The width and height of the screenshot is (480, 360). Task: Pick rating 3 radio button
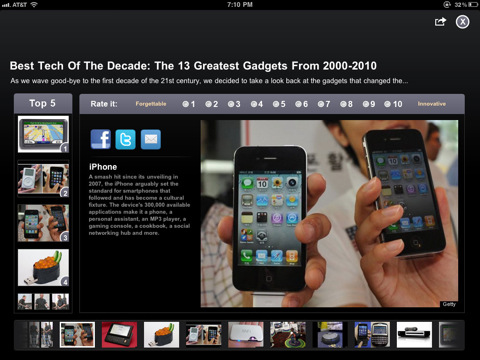pyautogui.click(x=234, y=104)
